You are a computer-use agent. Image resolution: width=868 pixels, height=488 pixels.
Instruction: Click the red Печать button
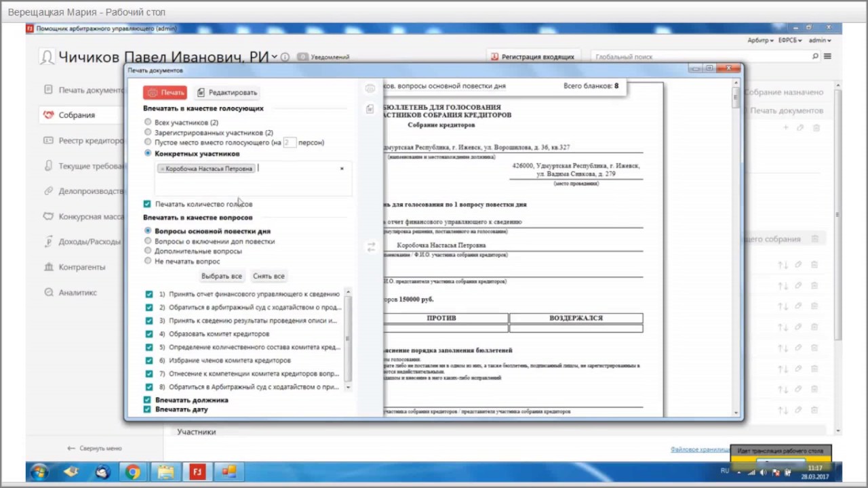(x=165, y=93)
